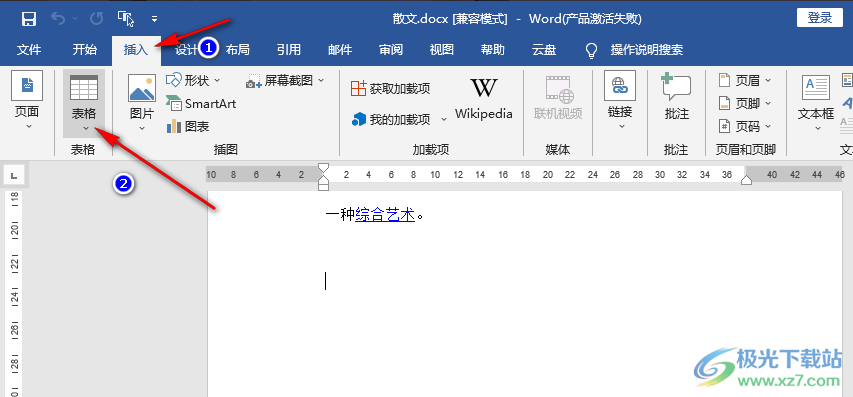Click the tab stop selector at ruler corner

pos(13,175)
